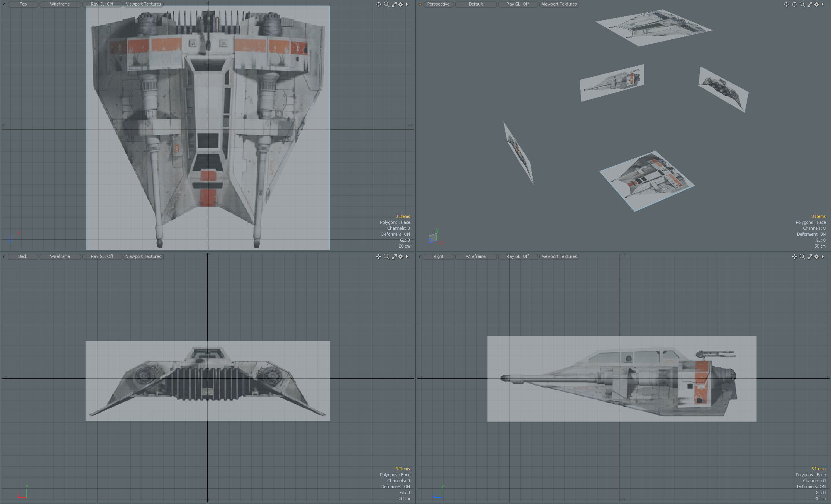The image size is (831, 504).
Task: Toggle the active-viewport dot beside Top
Action: pyautogui.click(x=4, y=4)
